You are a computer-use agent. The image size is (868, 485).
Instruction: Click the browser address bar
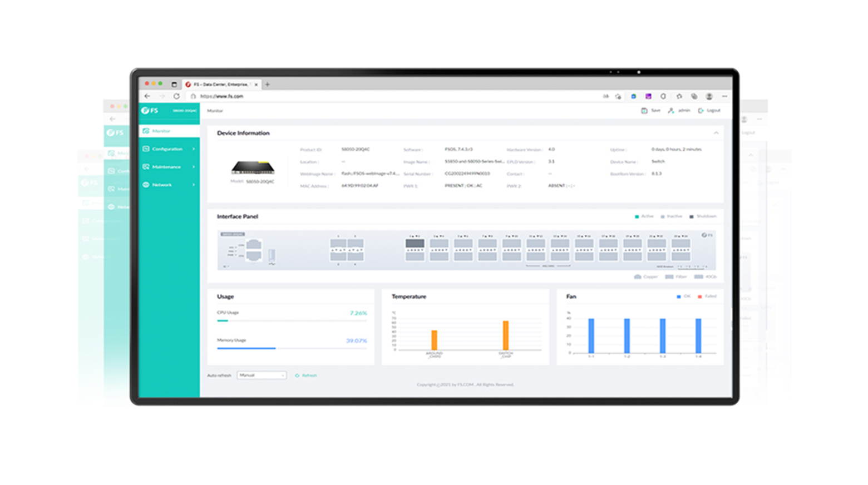[389, 96]
